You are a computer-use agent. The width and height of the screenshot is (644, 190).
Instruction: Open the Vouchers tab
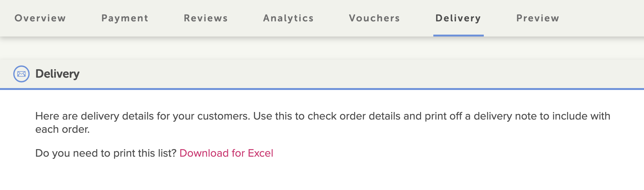coord(374,18)
